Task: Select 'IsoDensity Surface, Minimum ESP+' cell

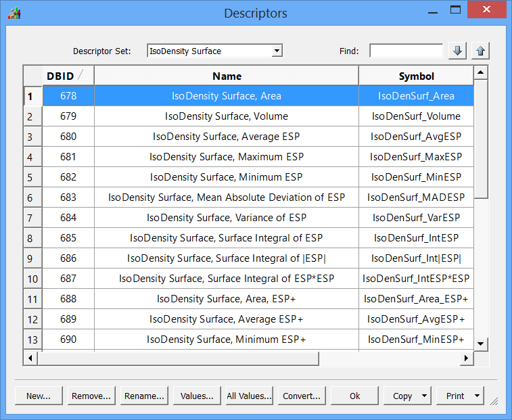Action: 227,340
